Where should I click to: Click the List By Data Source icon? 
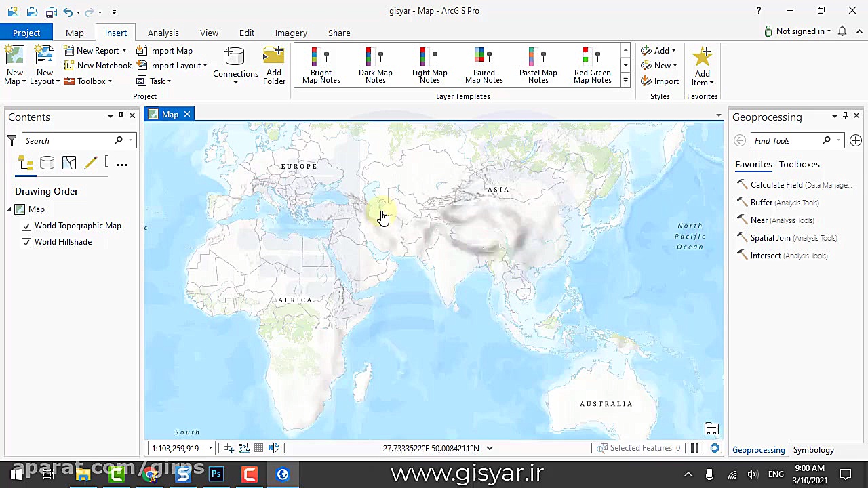pos(47,163)
